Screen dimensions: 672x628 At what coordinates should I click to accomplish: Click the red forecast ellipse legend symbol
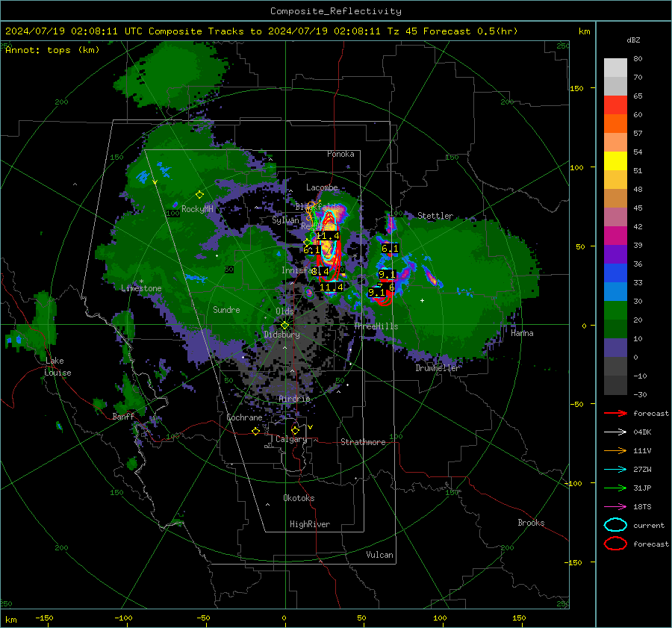click(x=615, y=544)
